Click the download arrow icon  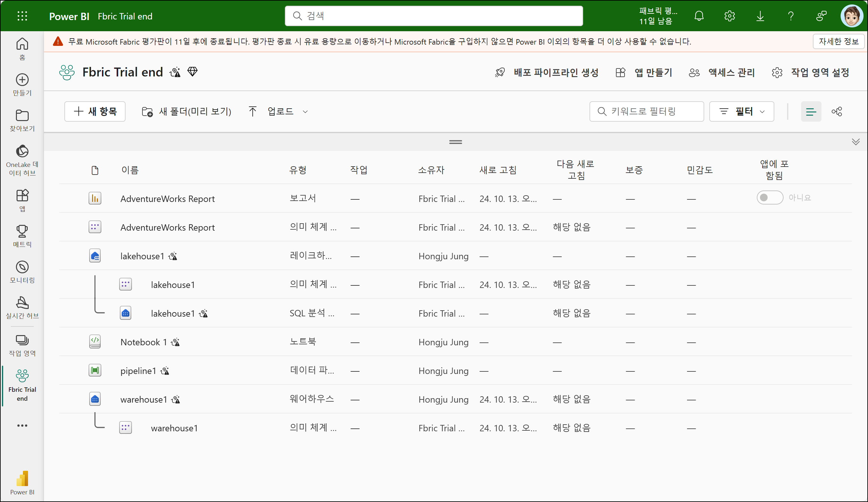click(x=760, y=16)
